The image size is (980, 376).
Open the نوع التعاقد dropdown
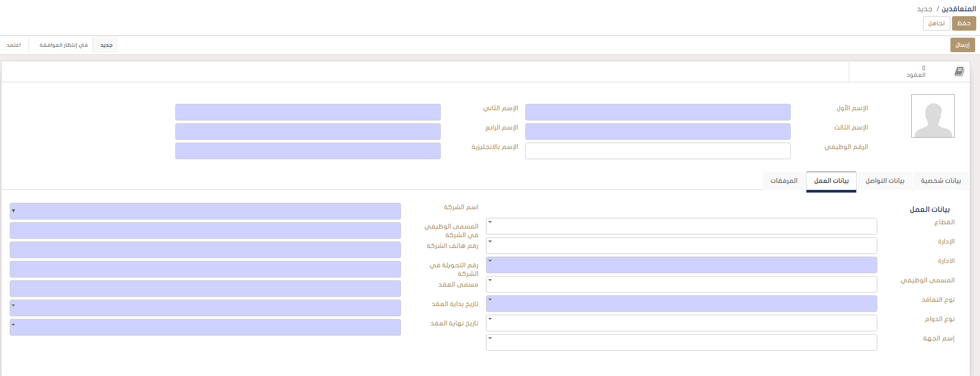click(681, 303)
